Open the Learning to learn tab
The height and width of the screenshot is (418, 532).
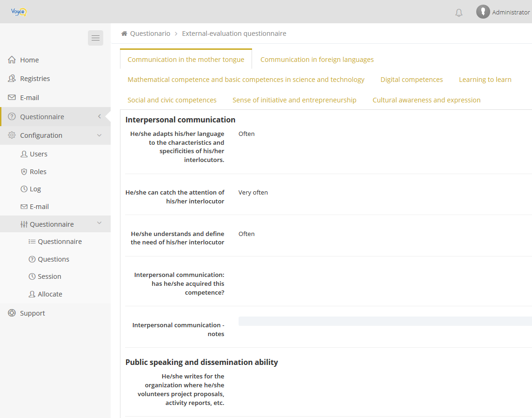[x=485, y=80]
